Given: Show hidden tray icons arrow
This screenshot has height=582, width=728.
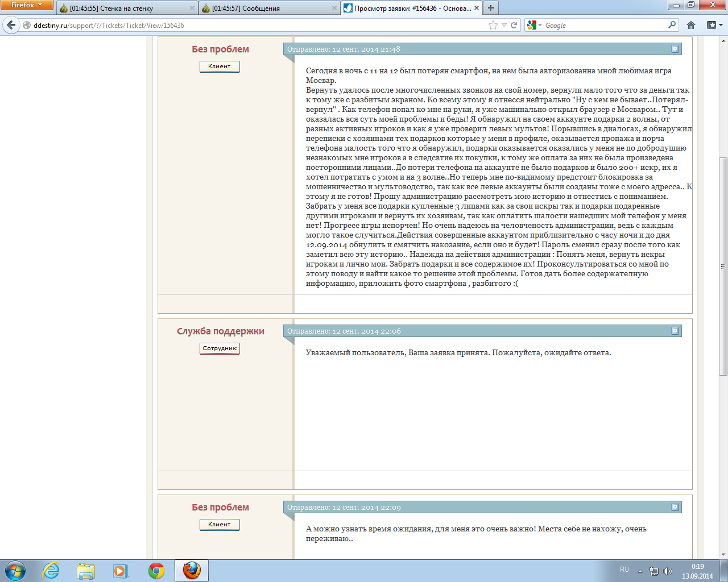Looking at the screenshot, I should (x=640, y=571).
